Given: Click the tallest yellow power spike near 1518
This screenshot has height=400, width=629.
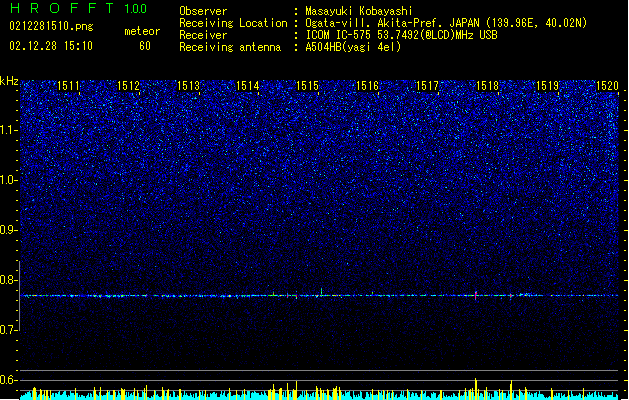Looking at the screenshot, I should [x=476, y=388].
